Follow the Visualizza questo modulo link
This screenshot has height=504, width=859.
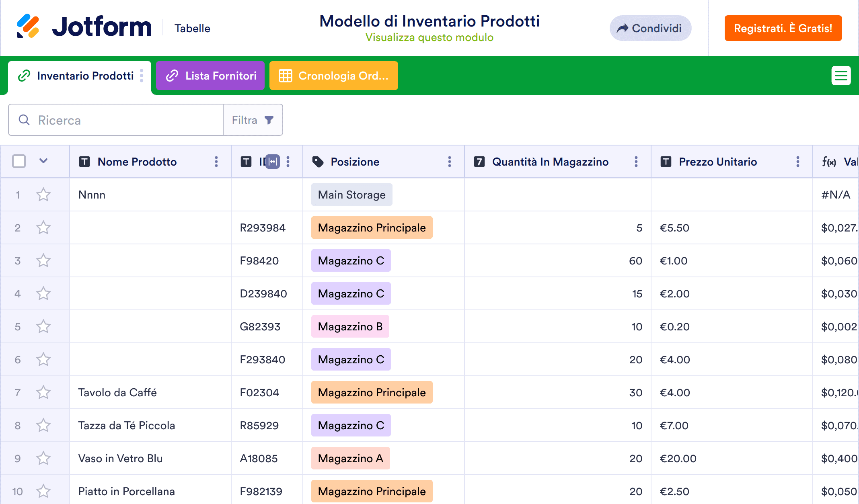[x=429, y=37]
